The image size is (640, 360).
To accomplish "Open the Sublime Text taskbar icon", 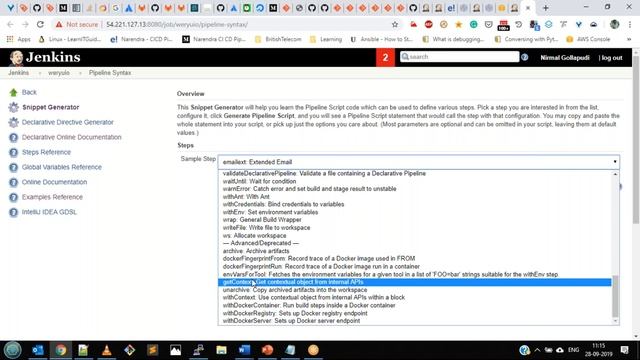I will coord(153,350).
